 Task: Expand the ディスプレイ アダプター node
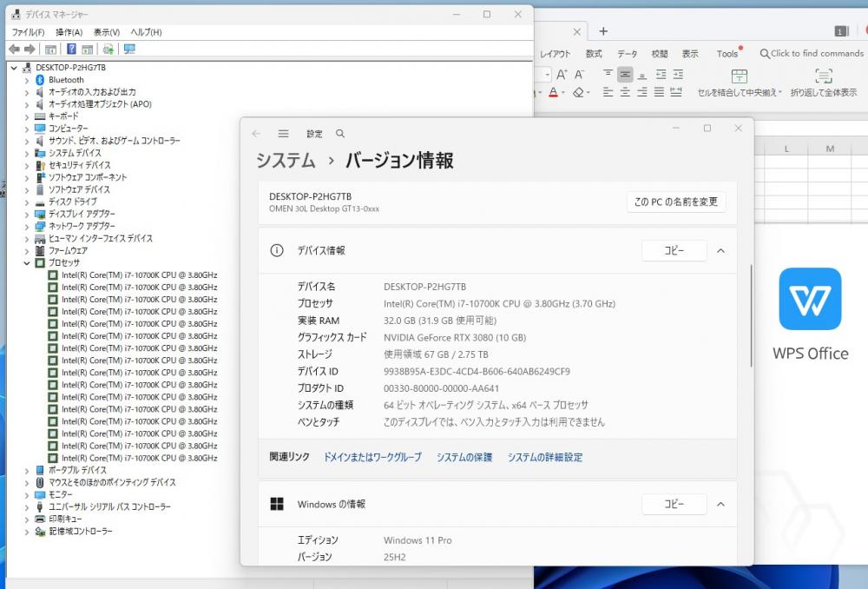27,215
